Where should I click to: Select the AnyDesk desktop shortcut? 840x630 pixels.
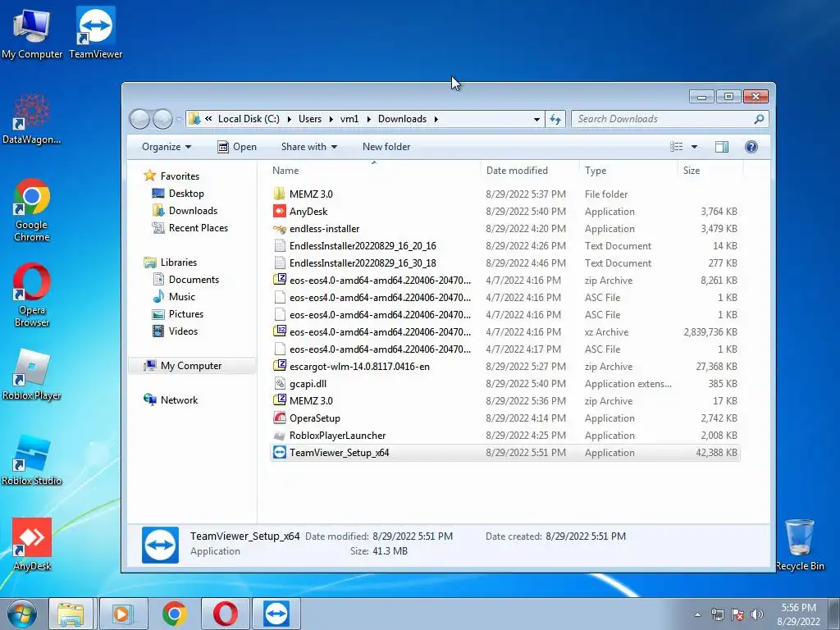[x=32, y=545]
